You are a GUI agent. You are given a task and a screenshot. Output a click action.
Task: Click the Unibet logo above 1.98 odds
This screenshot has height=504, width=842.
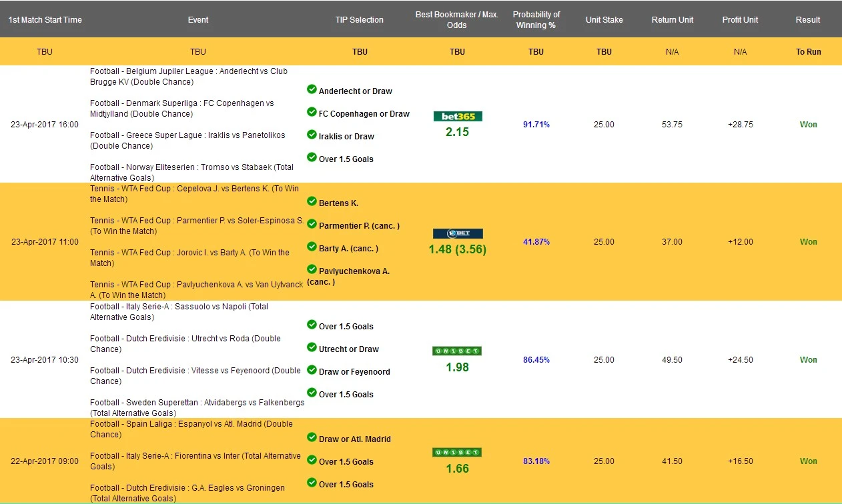pos(457,351)
